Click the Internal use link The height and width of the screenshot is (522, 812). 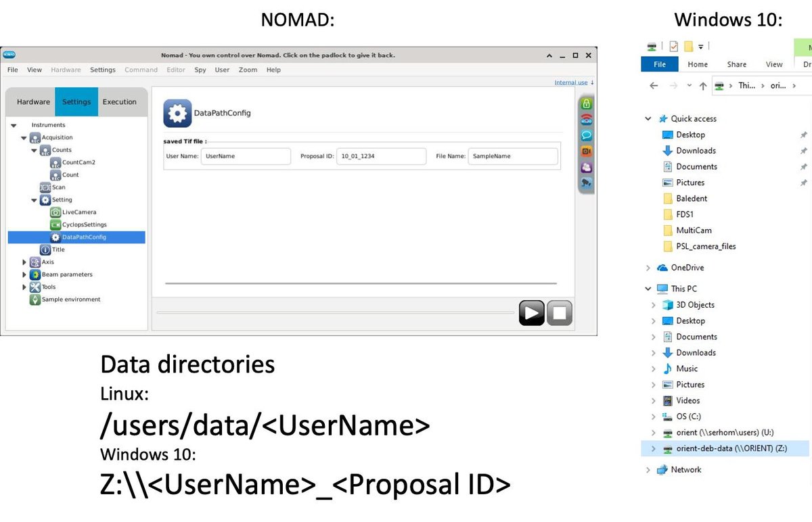[x=571, y=82]
